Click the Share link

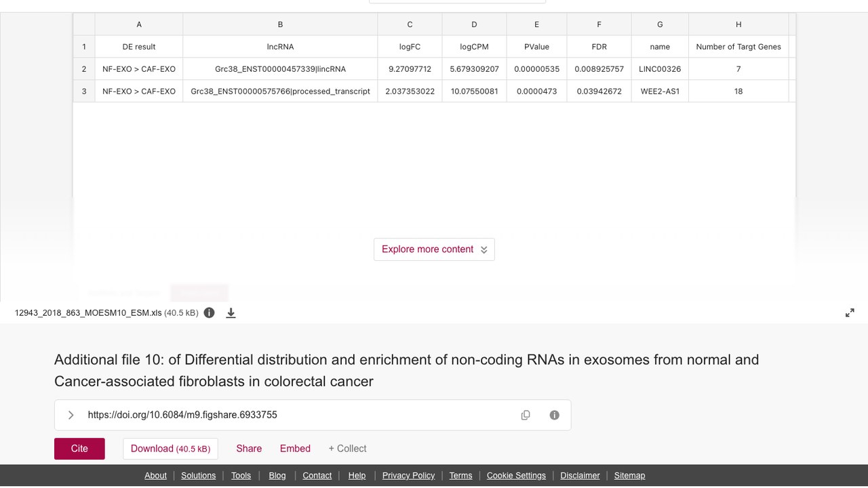[x=249, y=449]
